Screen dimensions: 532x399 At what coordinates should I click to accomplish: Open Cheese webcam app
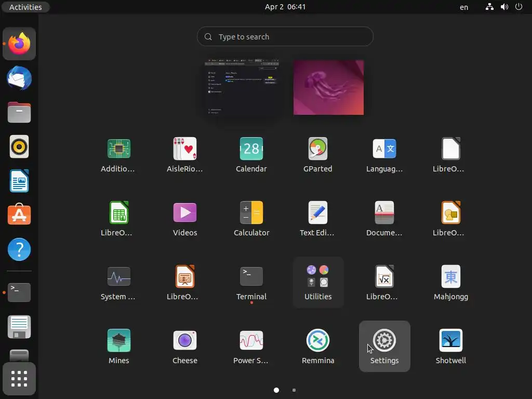tap(185, 340)
